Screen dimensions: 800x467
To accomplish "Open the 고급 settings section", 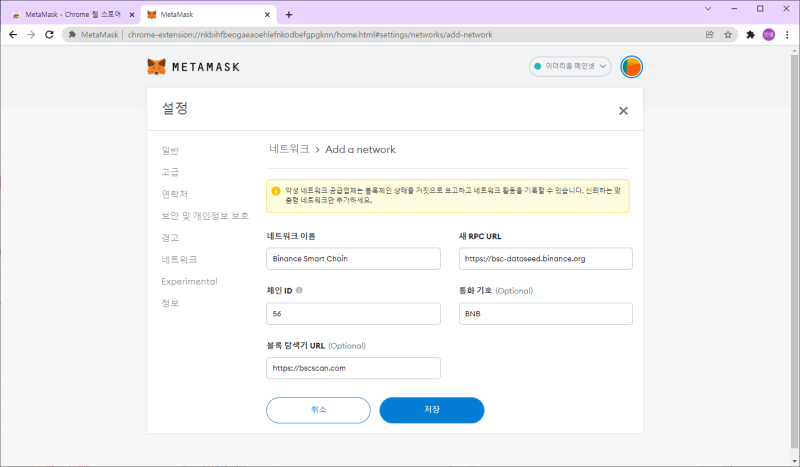I will (x=170, y=172).
